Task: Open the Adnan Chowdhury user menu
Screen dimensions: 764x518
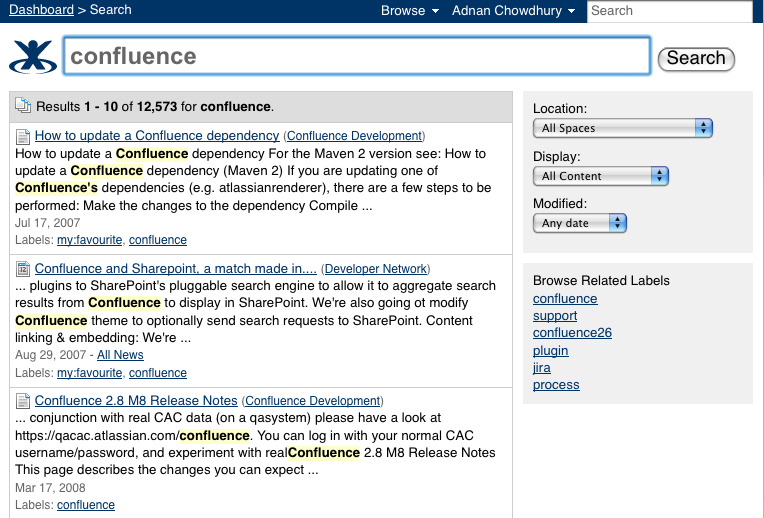Action: tap(514, 11)
